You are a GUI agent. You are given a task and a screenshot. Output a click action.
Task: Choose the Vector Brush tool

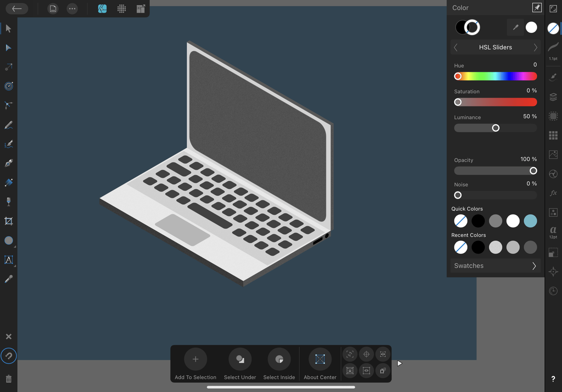tap(8, 144)
